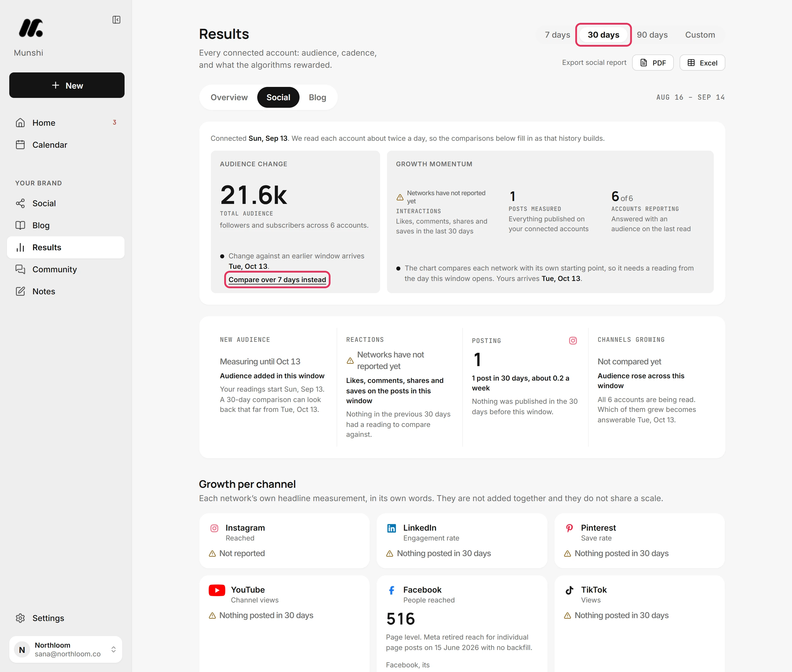Open the Instagram channel card
Screen dimensions: 792x672
click(x=284, y=540)
